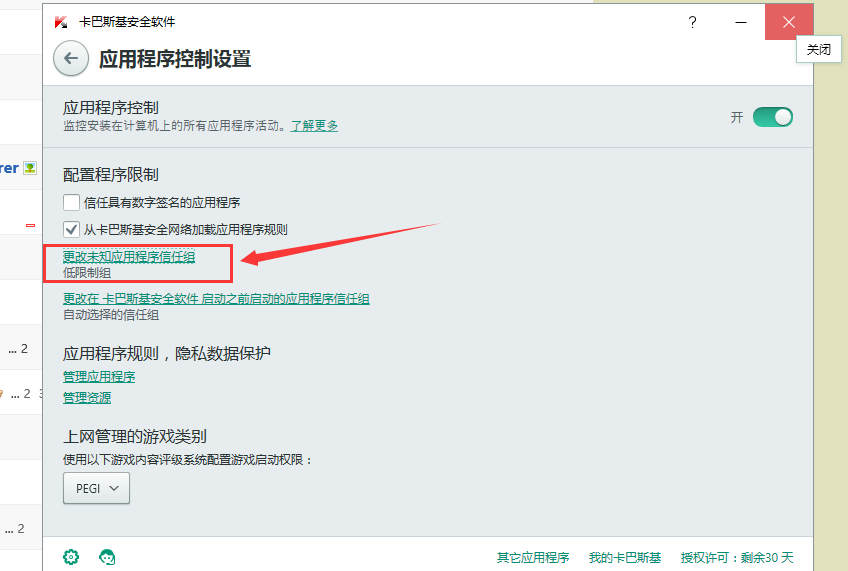Viewport: 848px width, 571px height.
Task: Turn off the 应用程序控制 toggle switch
Action: 773,117
